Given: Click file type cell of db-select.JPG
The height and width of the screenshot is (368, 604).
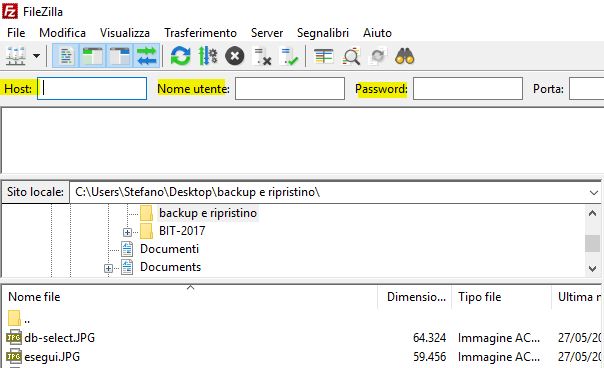Looking at the screenshot, I should click(498, 338).
